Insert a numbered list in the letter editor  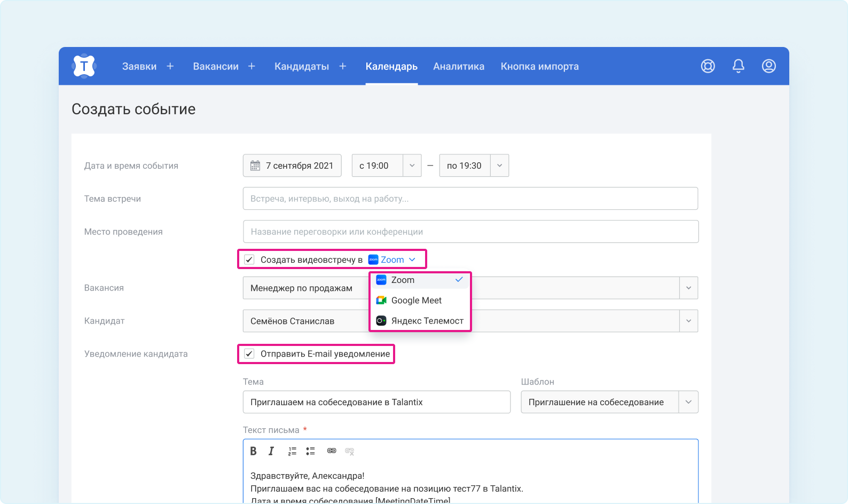292,451
